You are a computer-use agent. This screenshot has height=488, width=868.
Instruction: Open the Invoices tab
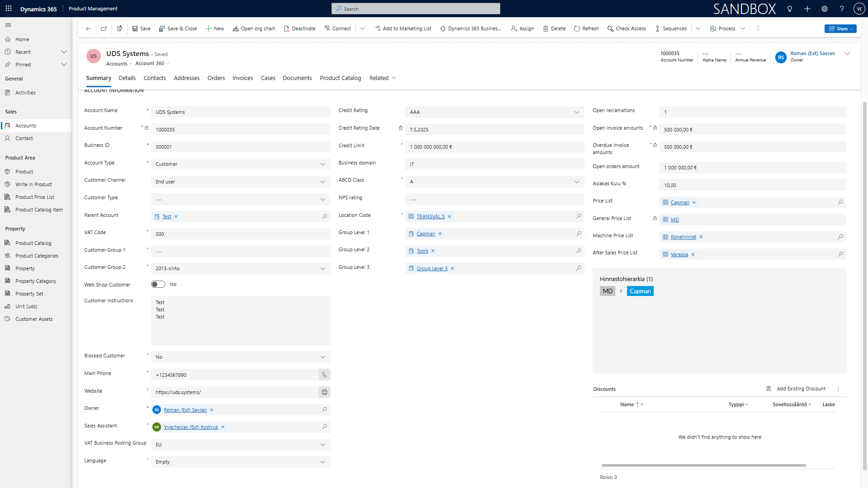[x=242, y=78]
